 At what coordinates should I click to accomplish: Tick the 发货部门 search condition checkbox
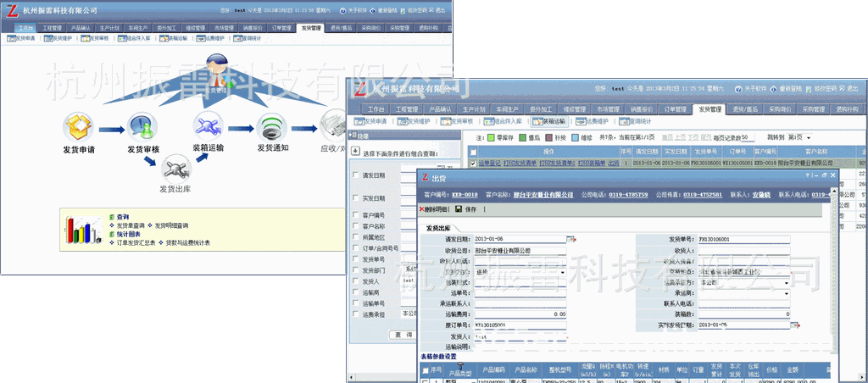355,269
